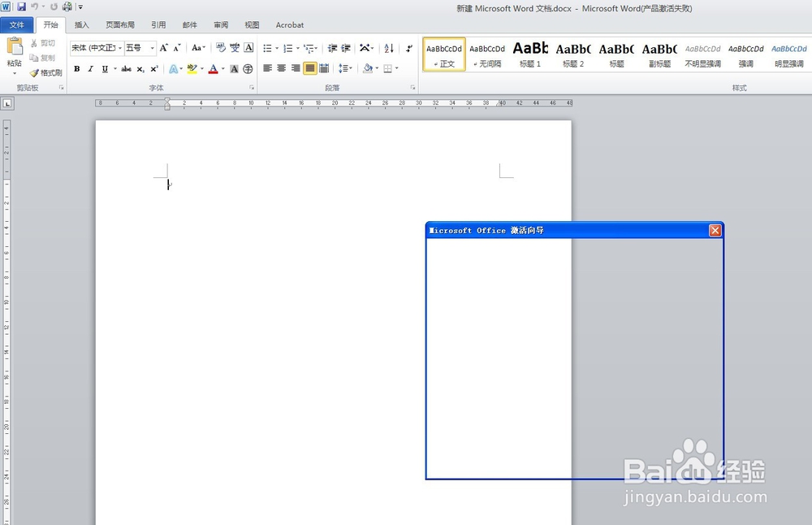Image resolution: width=812 pixels, height=525 pixels.
Task: Click the character border A icon
Action: (248, 48)
